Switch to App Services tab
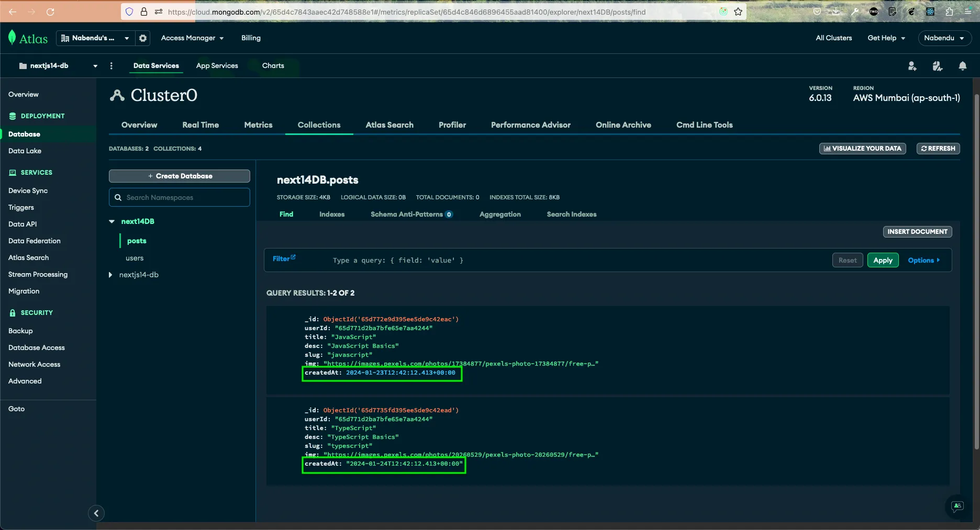980x530 pixels. pyautogui.click(x=217, y=65)
